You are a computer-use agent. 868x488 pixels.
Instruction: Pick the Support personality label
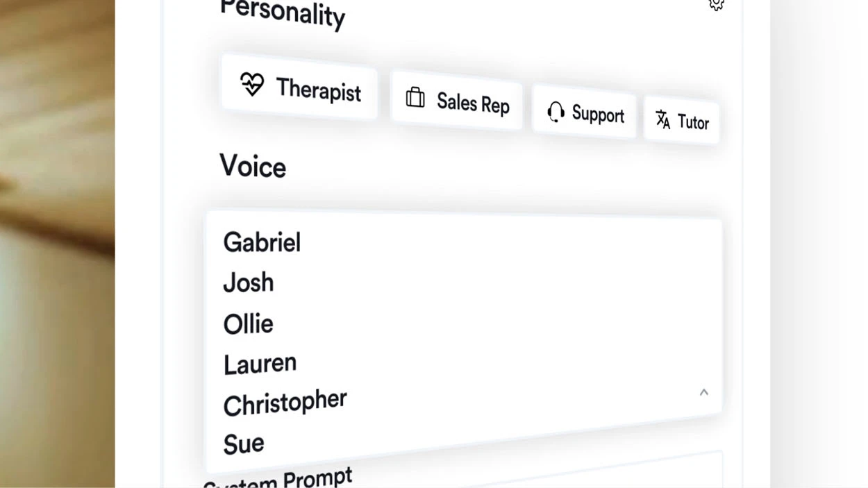pyautogui.click(x=598, y=115)
